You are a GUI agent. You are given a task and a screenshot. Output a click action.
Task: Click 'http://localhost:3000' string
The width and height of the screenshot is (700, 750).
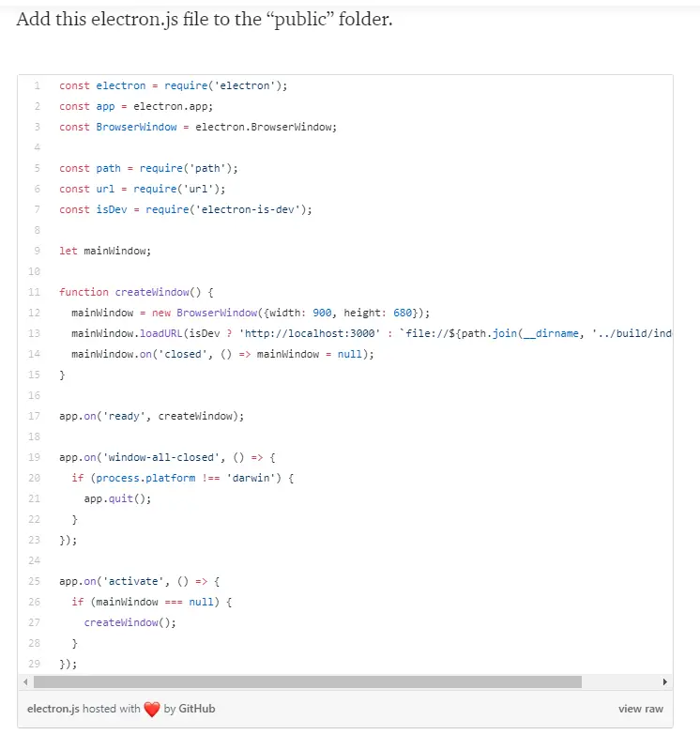click(310, 333)
